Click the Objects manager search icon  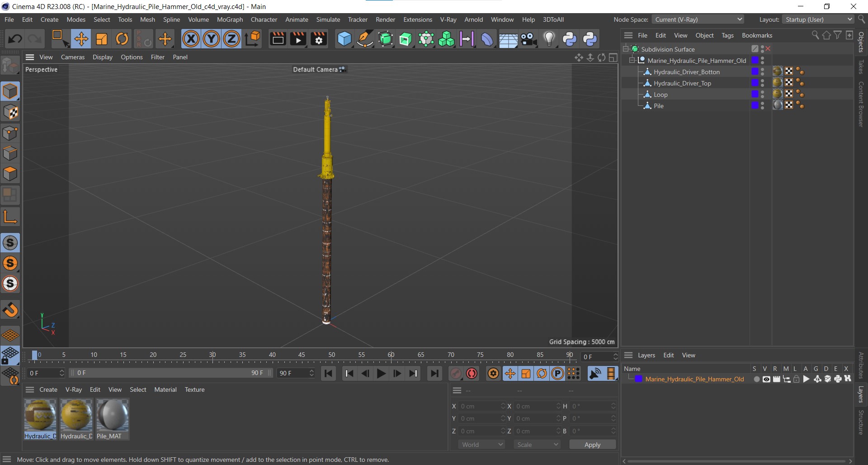pos(815,35)
